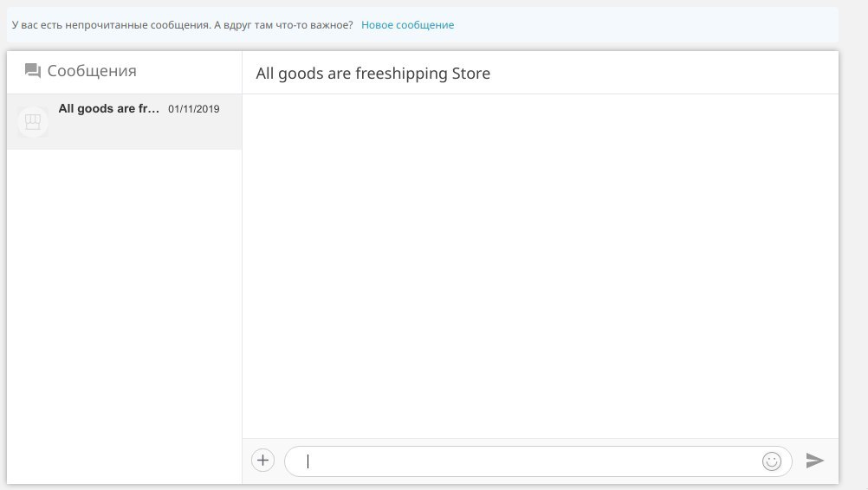Click unread messages notice text

(x=182, y=25)
